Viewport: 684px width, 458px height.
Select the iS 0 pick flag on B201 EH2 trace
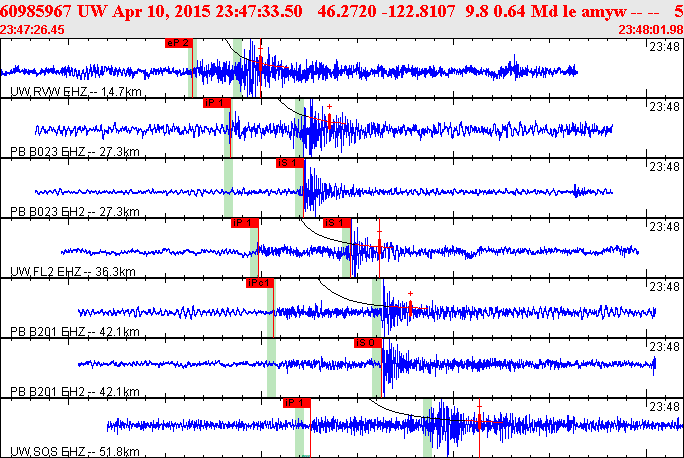click(x=368, y=343)
